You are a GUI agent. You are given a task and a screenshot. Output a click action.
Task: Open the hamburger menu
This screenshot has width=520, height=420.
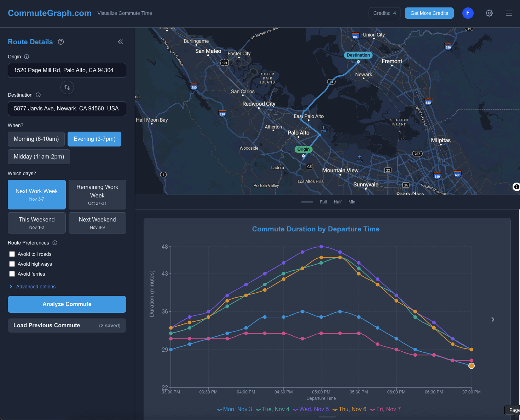(x=509, y=13)
